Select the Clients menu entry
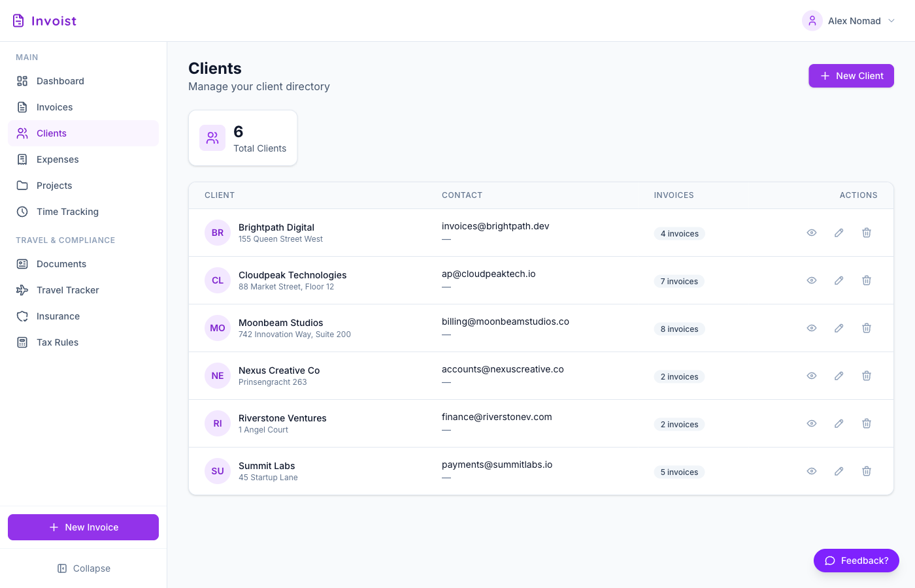 (51, 133)
